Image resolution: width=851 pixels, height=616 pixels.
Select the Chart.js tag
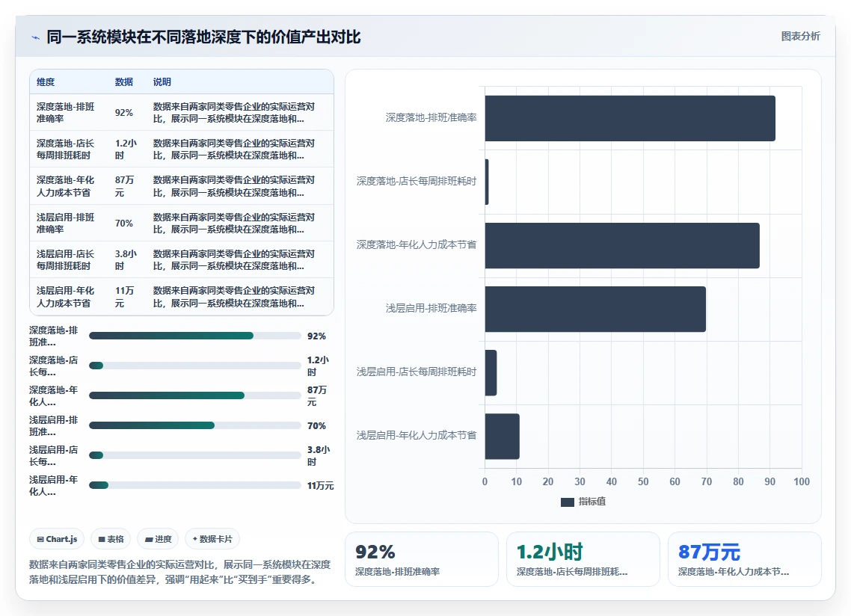pyautogui.click(x=57, y=539)
